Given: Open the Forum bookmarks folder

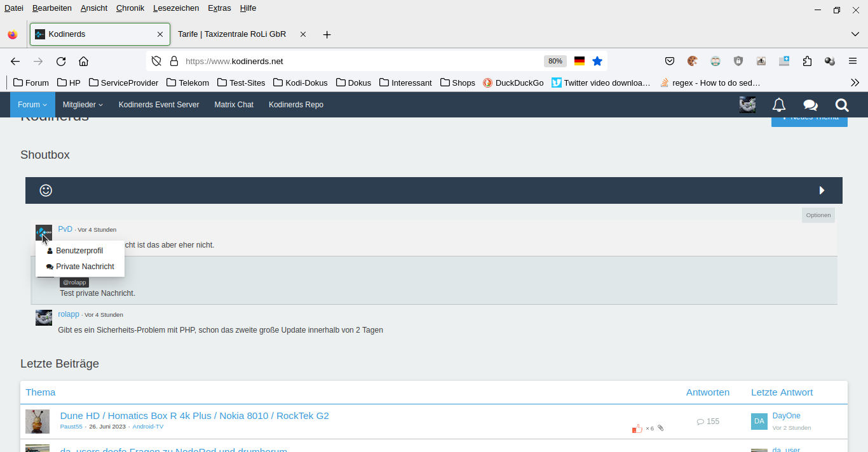Looking at the screenshot, I should pyautogui.click(x=31, y=83).
